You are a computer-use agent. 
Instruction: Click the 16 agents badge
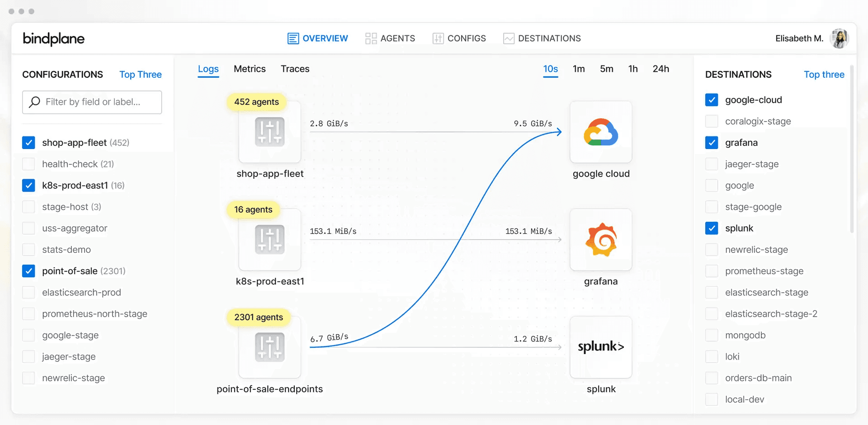(x=253, y=210)
